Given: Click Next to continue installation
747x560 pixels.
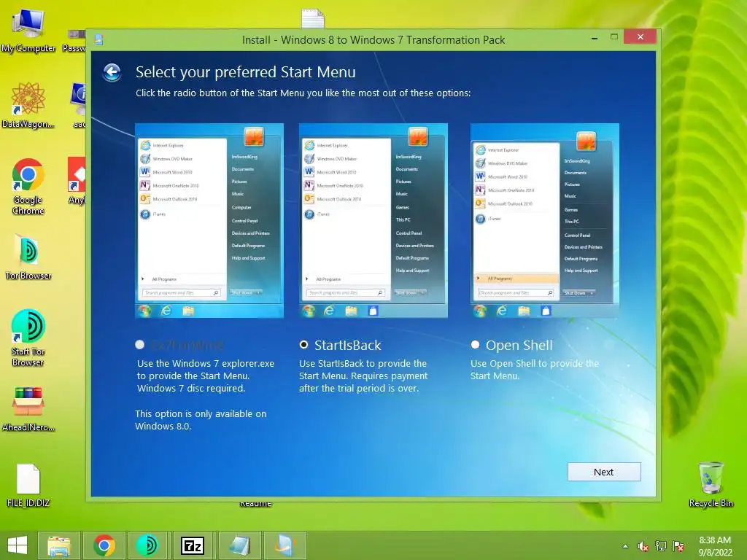Looking at the screenshot, I should tap(603, 472).
